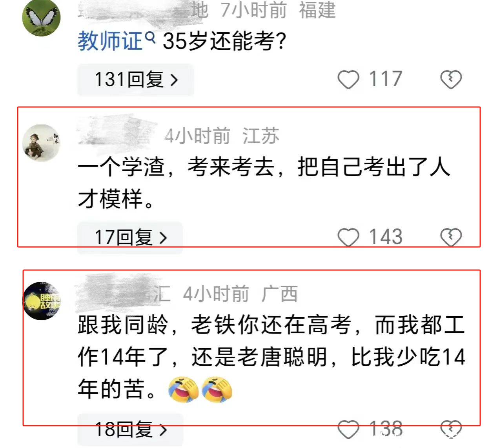This screenshot has width=490, height=448.
Task: Tap the 143 like count
Action: point(386,237)
